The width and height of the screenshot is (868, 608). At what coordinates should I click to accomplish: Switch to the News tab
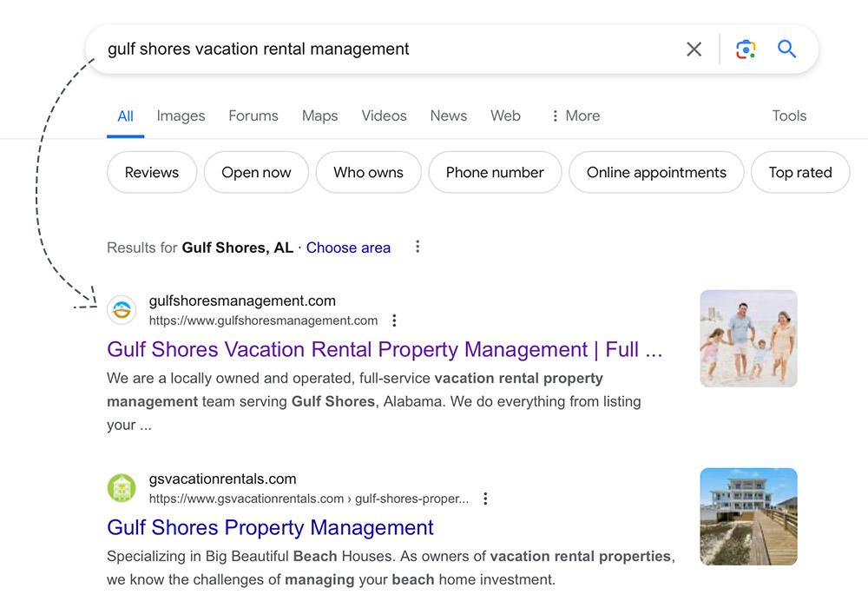[449, 116]
